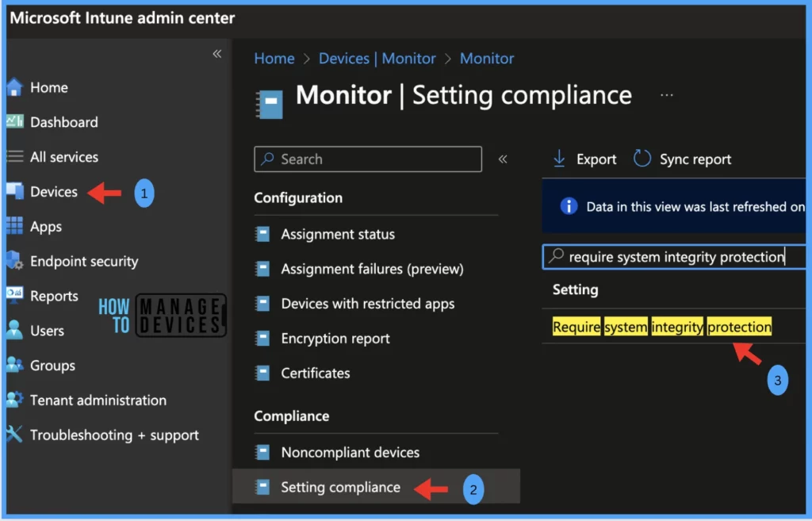Open Home from sidebar menu
Screen dimensions: 812x521
pos(48,87)
